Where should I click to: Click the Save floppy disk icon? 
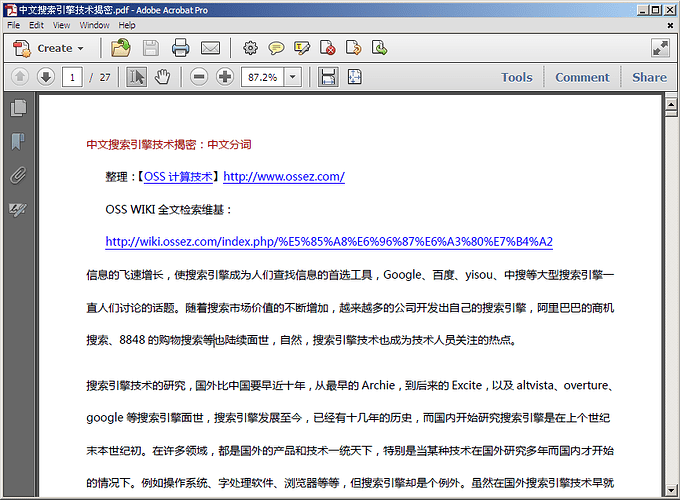pos(151,48)
